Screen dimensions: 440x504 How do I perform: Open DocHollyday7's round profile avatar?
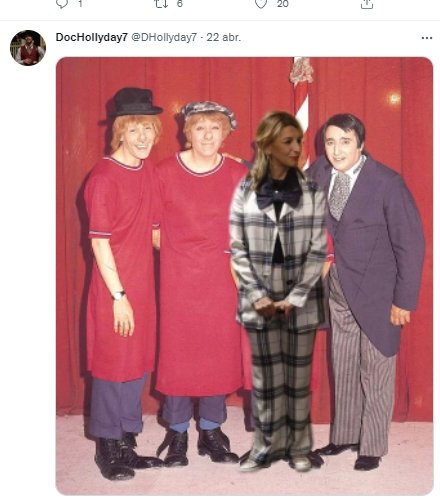tap(28, 48)
